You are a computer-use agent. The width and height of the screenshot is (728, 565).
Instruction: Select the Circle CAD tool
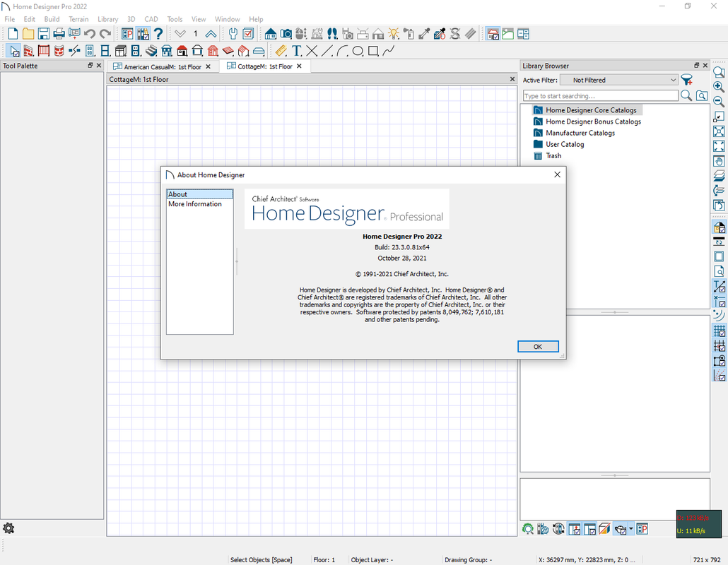[358, 51]
